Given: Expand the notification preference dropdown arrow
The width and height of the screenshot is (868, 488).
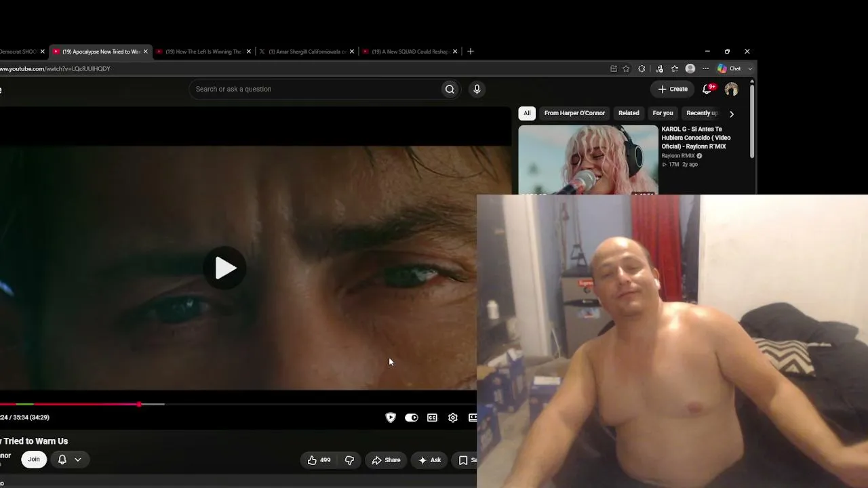Looking at the screenshot, I should coord(78,460).
